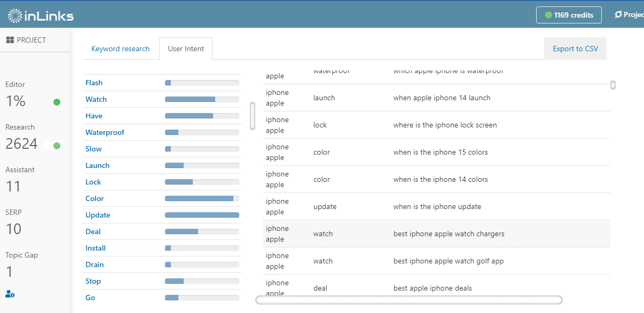Click the 'lock' verb cell
Viewport: 644px width, 313px height.
point(320,125)
